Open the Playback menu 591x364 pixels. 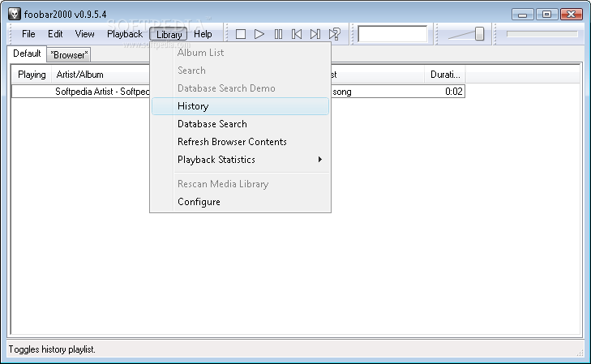125,34
